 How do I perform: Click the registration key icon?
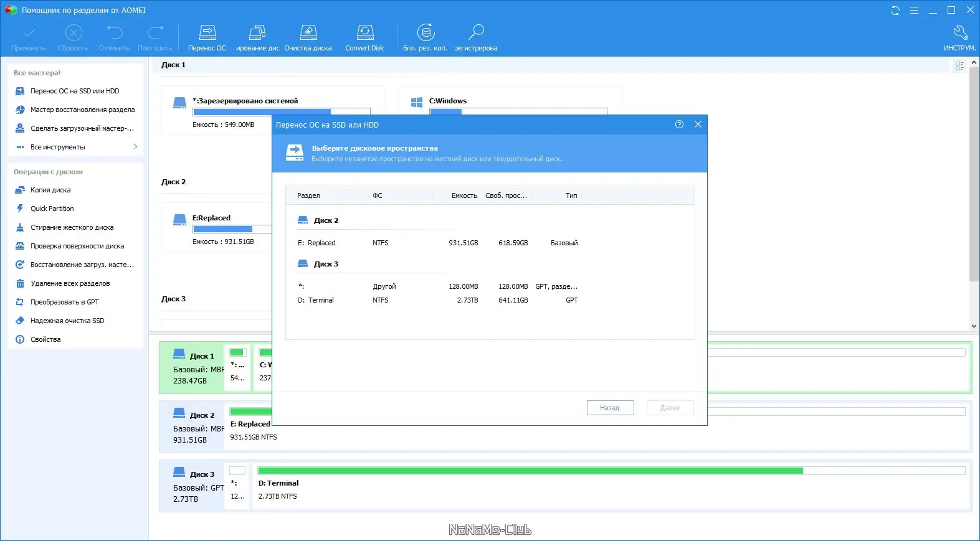(476, 37)
